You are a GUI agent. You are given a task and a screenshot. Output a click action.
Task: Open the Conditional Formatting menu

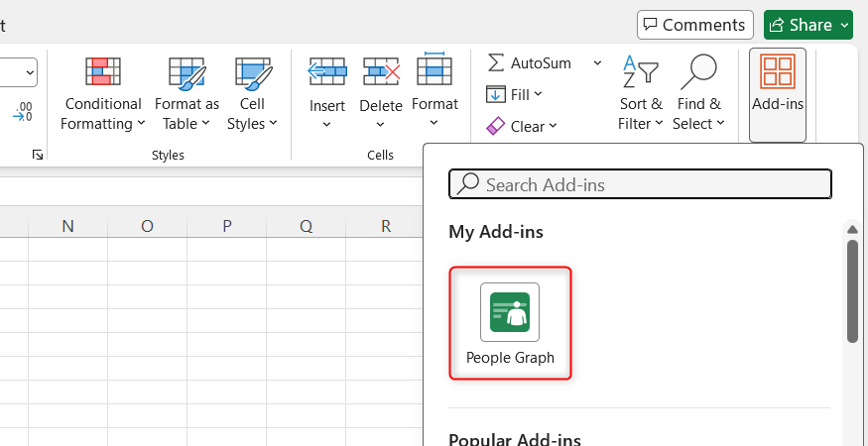[102, 93]
